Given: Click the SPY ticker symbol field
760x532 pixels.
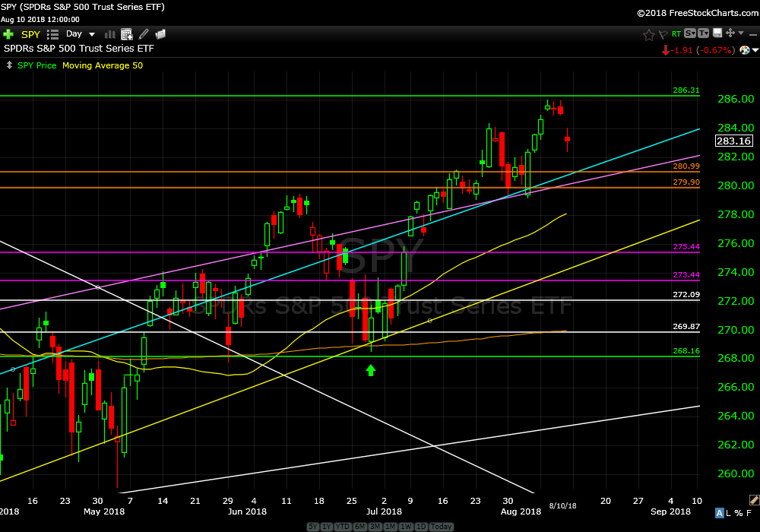Looking at the screenshot, I should [x=30, y=34].
